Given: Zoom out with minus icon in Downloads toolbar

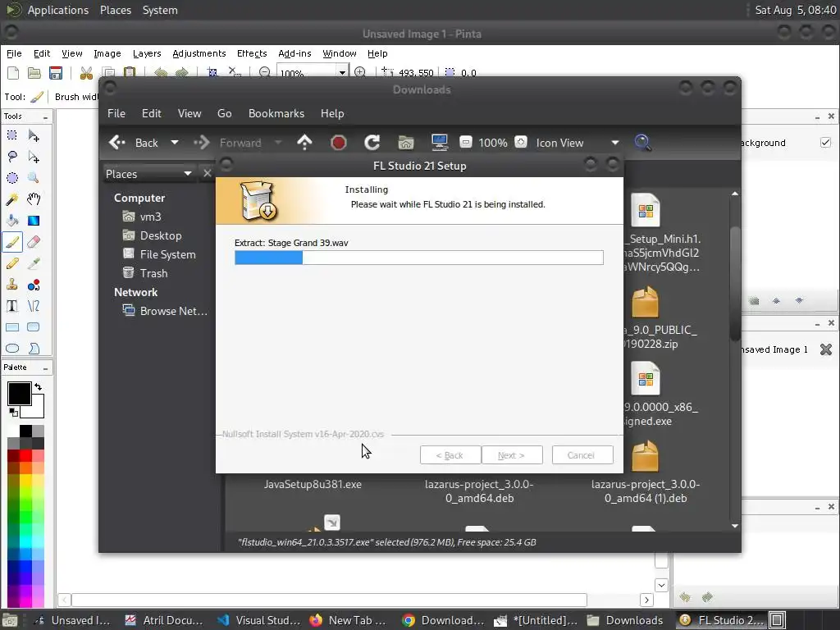Looking at the screenshot, I should click(x=466, y=142).
